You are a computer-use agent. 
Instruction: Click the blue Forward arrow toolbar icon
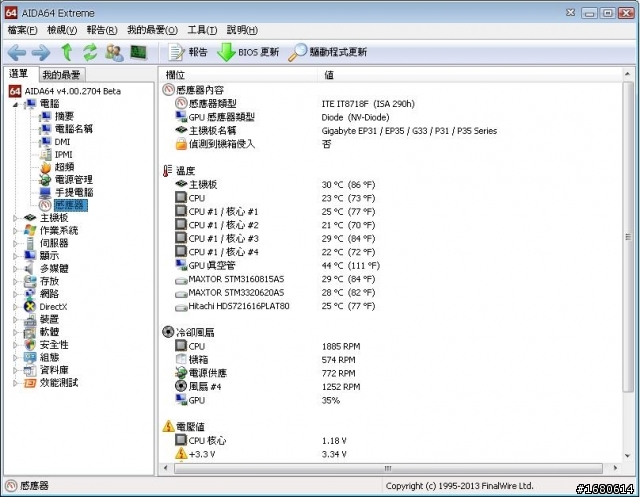(x=41, y=52)
